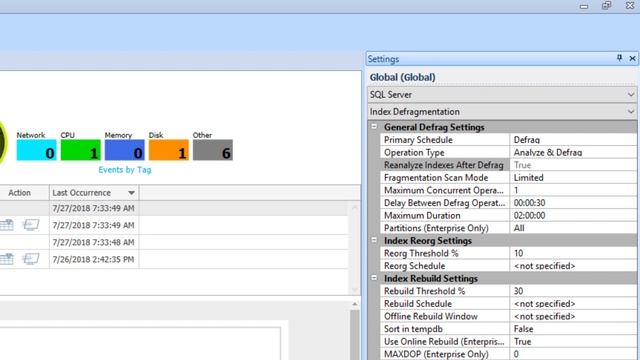Open the Events by Tag link
The width and height of the screenshot is (640, 360).
point(124,170)
